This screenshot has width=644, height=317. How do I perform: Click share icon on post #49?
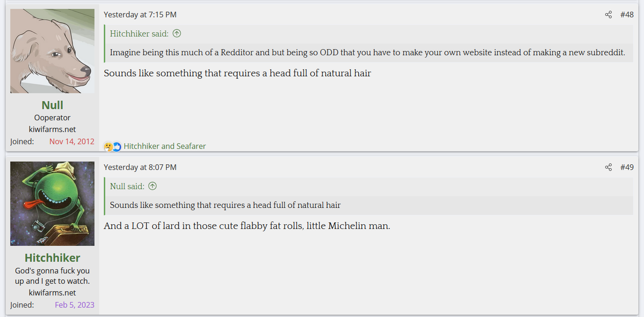click(x=608, y=167)
